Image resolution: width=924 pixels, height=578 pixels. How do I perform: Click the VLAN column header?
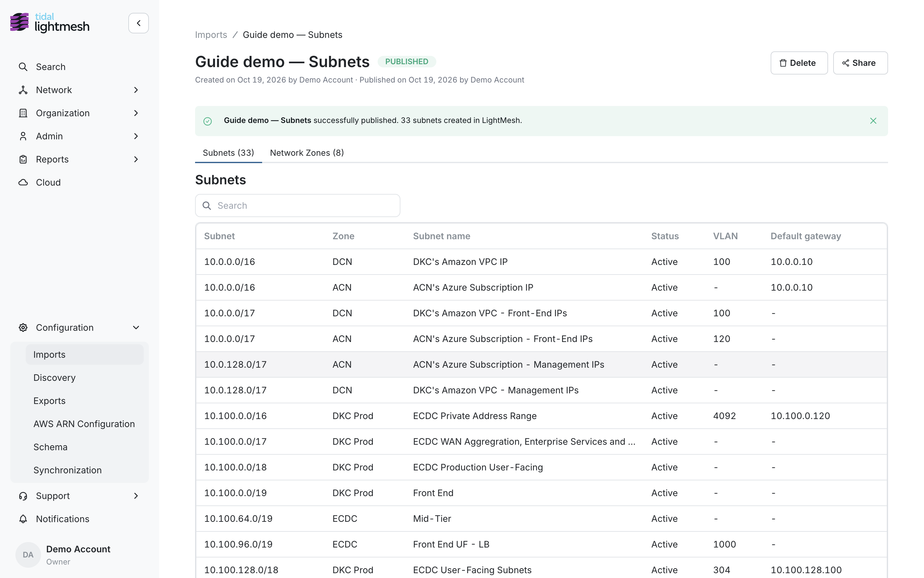[725, 236]
